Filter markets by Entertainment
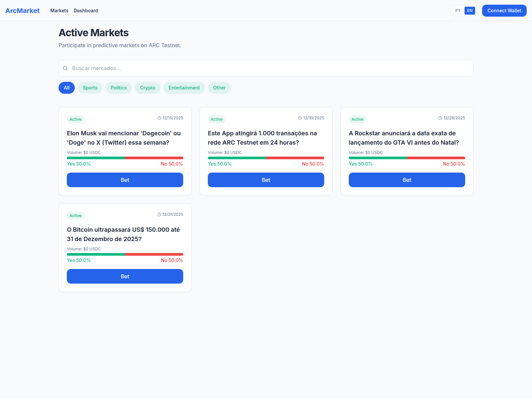Image resolution: width=532 pixels, height=399 pixels. coord(184,88)
